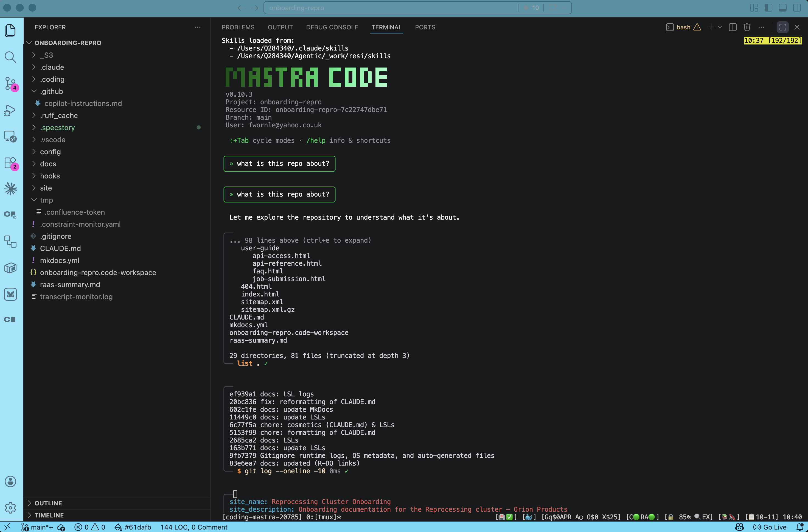Open terminal panel more actions ellipsis
The height and width of the screenshot is (532, 808).
[762, 27]
